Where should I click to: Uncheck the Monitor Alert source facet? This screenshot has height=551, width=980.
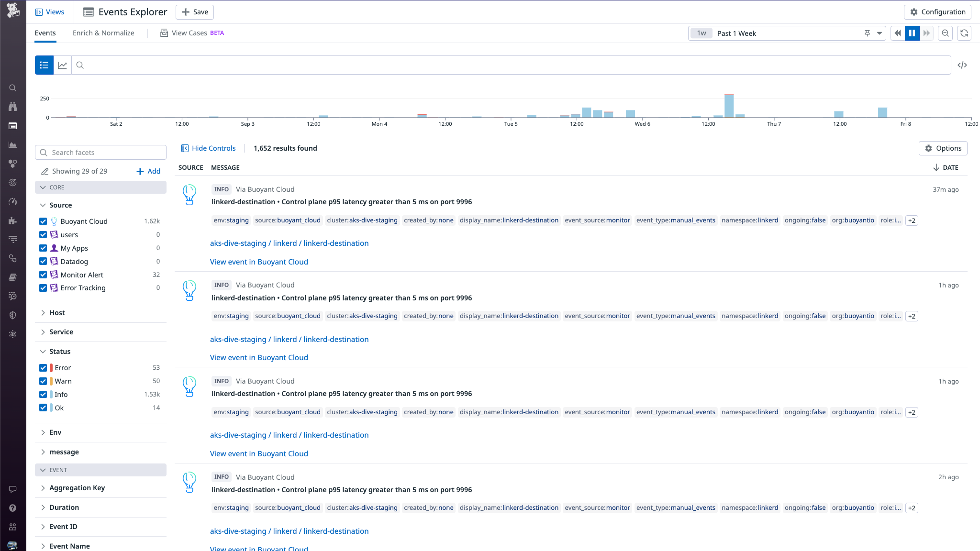[x=43, y=275]
